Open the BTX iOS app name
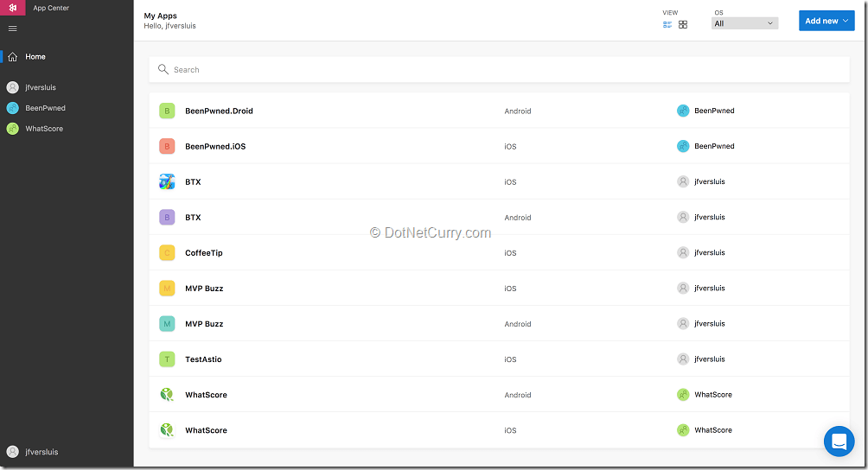868x470 pixels. 193,182
